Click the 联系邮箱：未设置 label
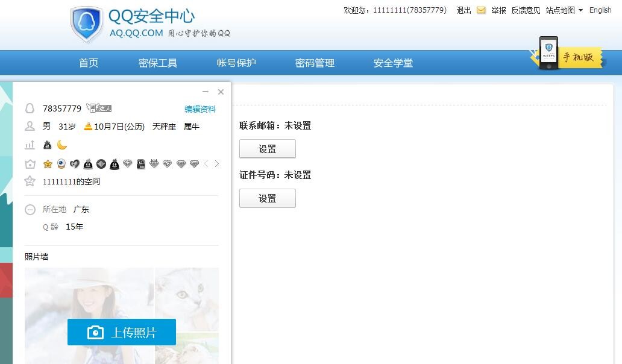 (x=275, y=126)
